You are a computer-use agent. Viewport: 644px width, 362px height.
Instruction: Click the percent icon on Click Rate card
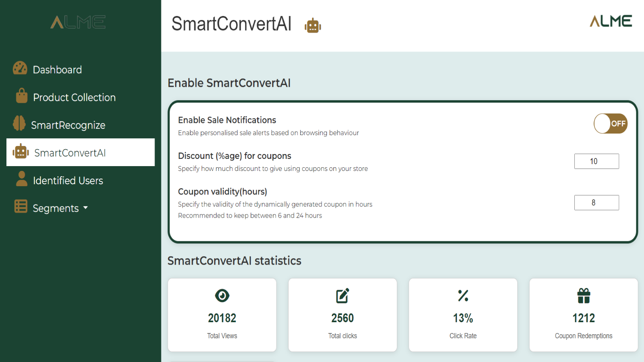(463, 296)
